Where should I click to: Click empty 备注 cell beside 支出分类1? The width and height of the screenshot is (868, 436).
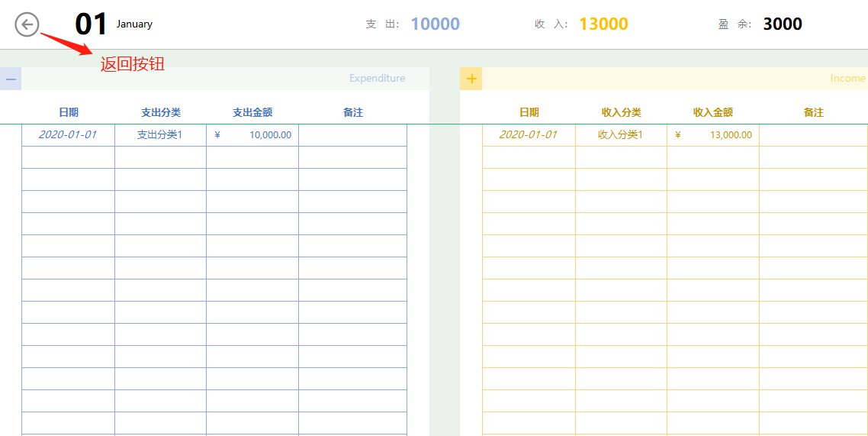tap(352, 135)
